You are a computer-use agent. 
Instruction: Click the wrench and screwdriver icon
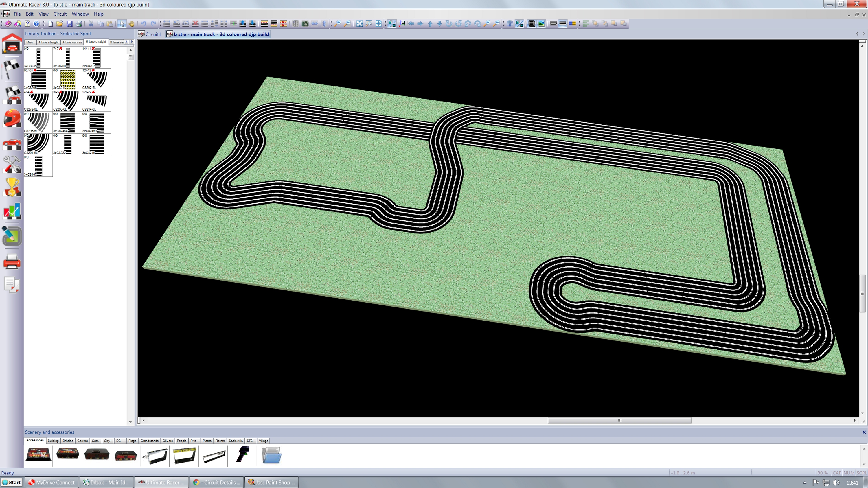coord(12,164)
